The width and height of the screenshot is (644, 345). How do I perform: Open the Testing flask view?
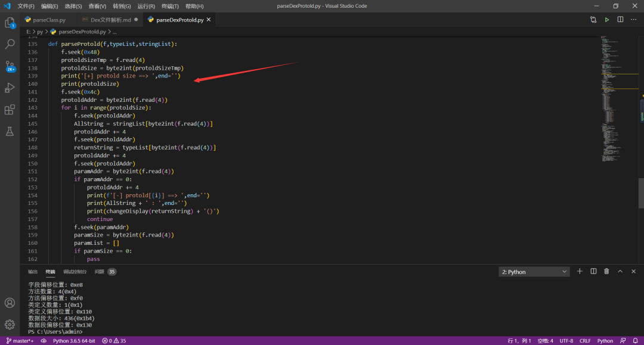pyautogui.click(x=10, y=131)
